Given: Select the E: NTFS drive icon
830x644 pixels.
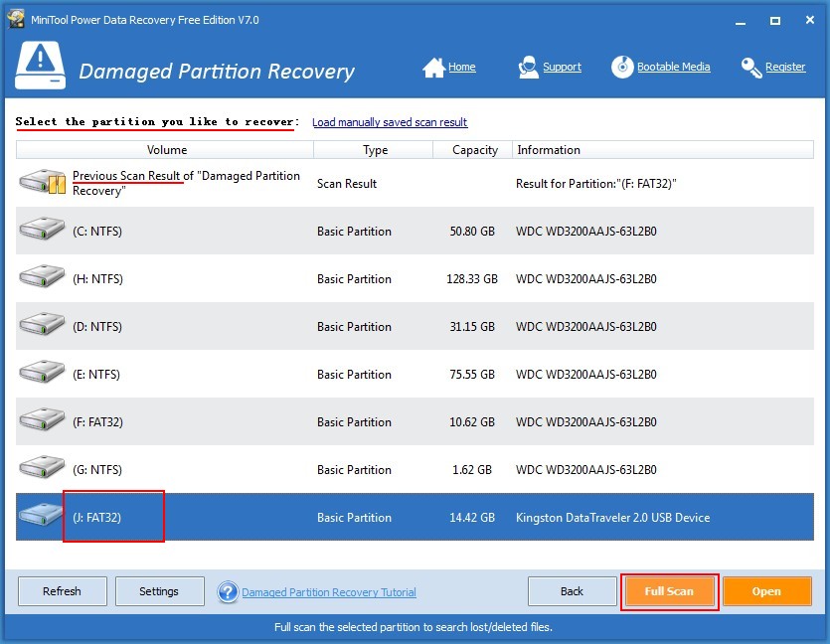Looking at the screenshot, I should pyautogui.click(x=42, y=372).
